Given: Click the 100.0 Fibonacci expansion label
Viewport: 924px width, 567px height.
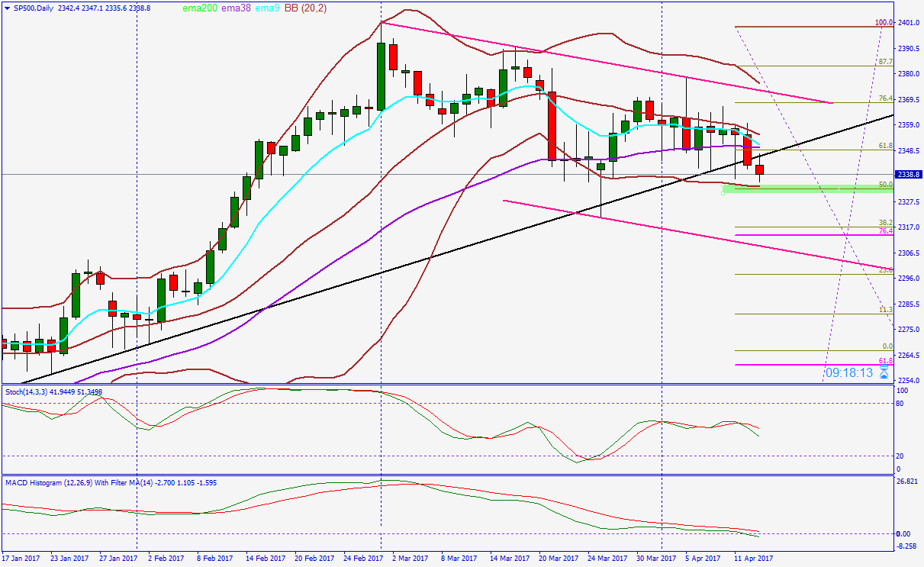Looking at the screenshot, I should tap(884, 22).
